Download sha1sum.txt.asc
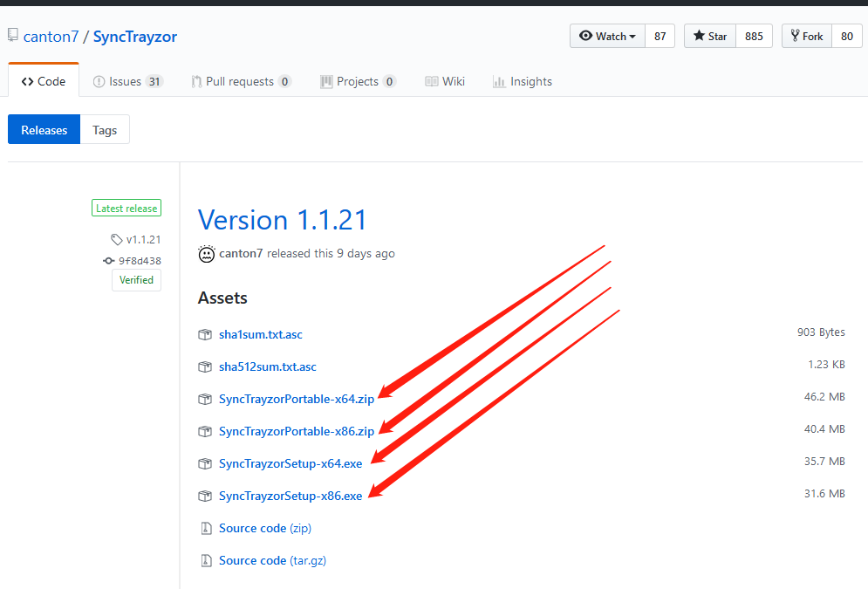This screenshot has width=868, height=589. 261,334
